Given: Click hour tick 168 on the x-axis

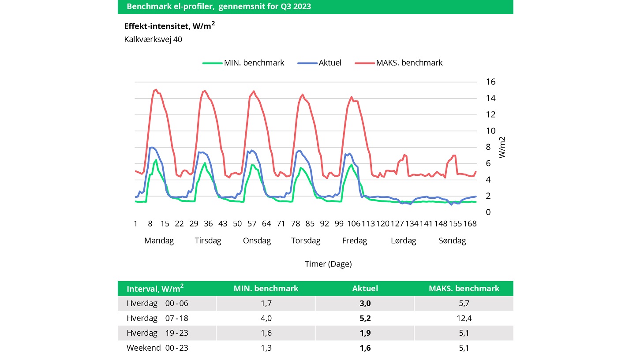Looking at the screenshot, I should [x=470, y=224].
